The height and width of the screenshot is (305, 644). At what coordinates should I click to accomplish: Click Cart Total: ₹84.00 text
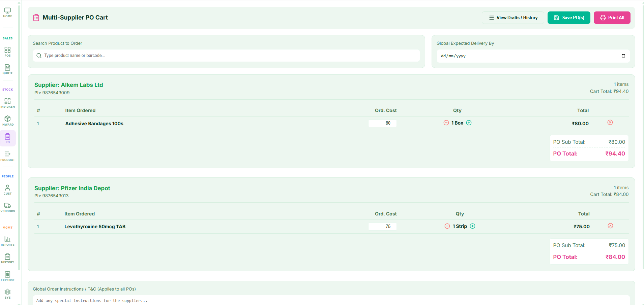[x=609, y=194]
